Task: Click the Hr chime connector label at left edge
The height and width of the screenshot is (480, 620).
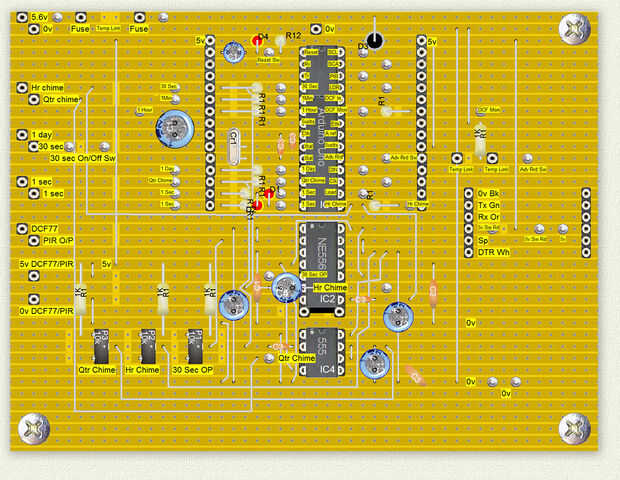Action: click(47, 87)
